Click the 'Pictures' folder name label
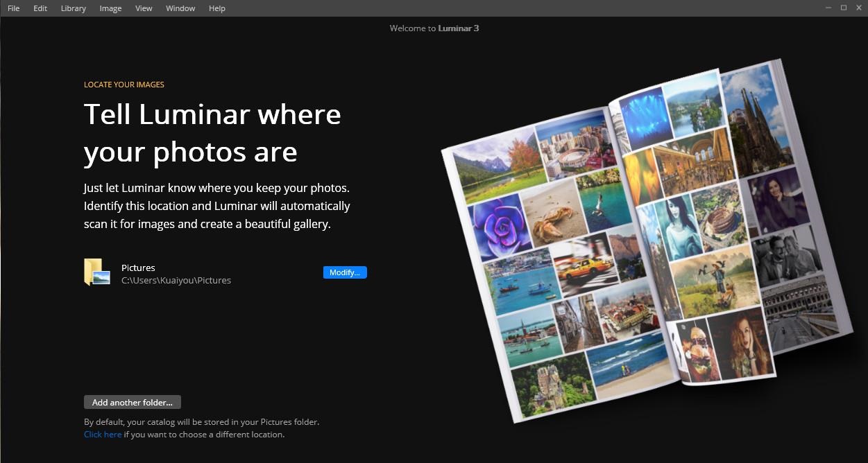Screen dimensions: 868x463 (138, 268)
